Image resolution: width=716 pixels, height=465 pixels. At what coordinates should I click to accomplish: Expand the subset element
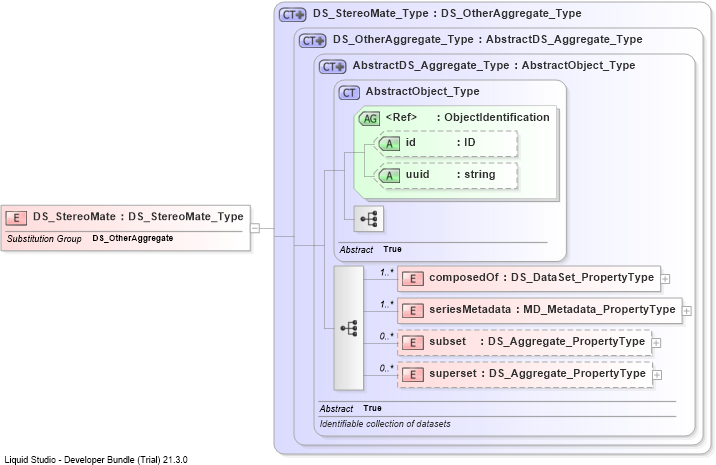pos(656,343)
